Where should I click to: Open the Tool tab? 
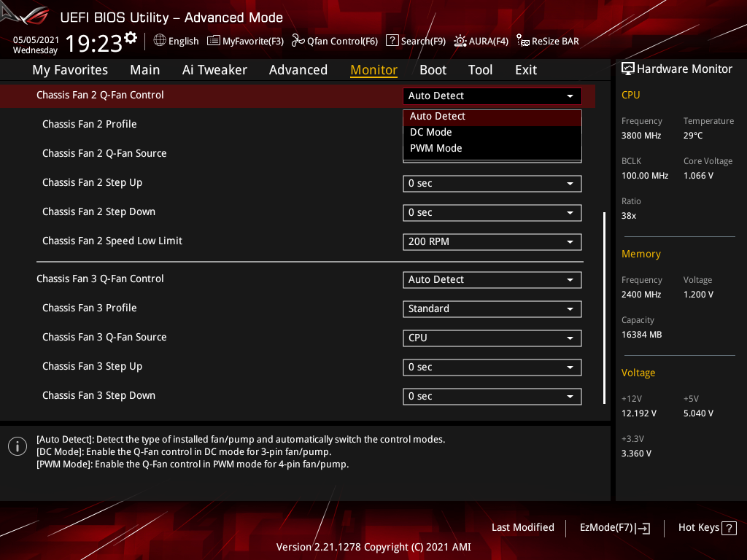pyautogui.click(x=480, y=70)
